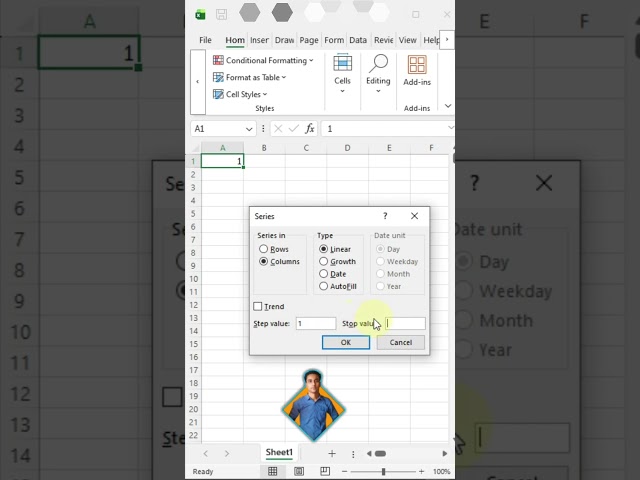Add a new sheet with plus icon

pyautogui.click(x=332, y=453)
